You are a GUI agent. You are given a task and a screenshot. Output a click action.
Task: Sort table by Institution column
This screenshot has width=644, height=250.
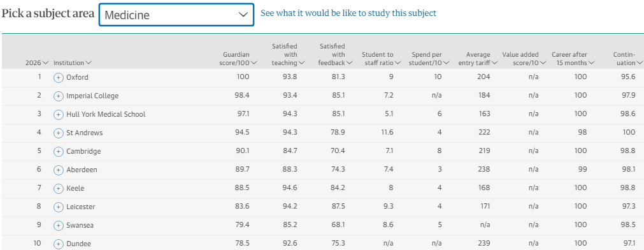coord(73,63)
